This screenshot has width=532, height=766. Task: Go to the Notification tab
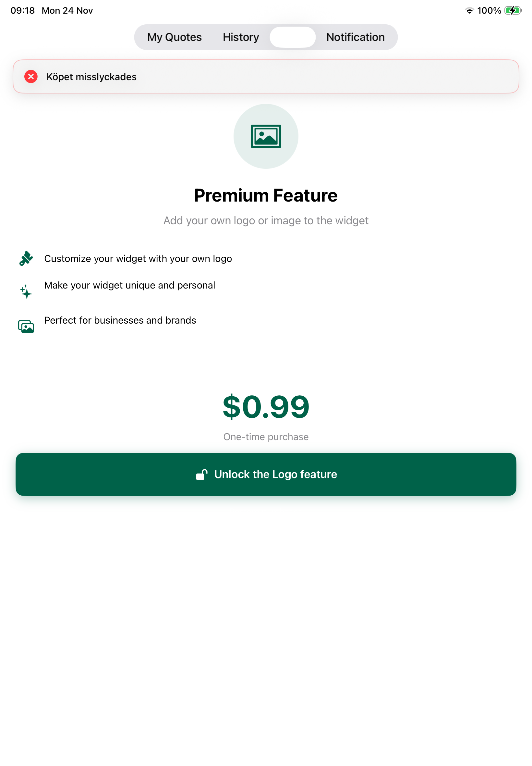click(355, 37)
